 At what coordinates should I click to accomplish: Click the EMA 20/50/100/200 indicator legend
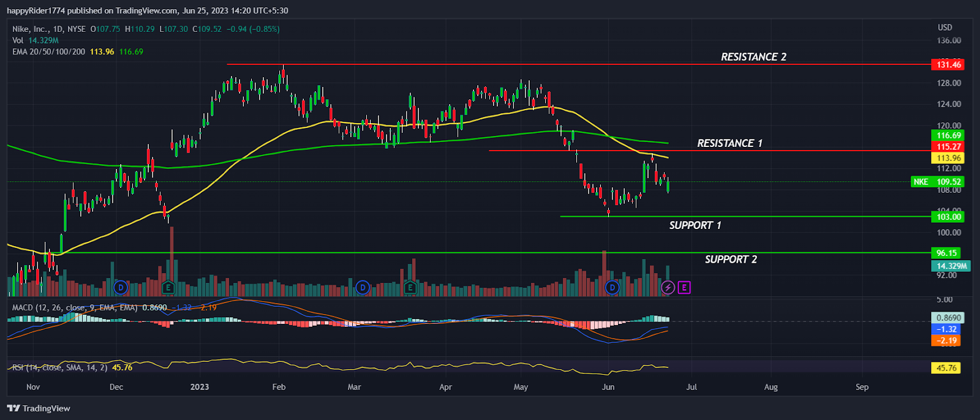coord(49,52)
